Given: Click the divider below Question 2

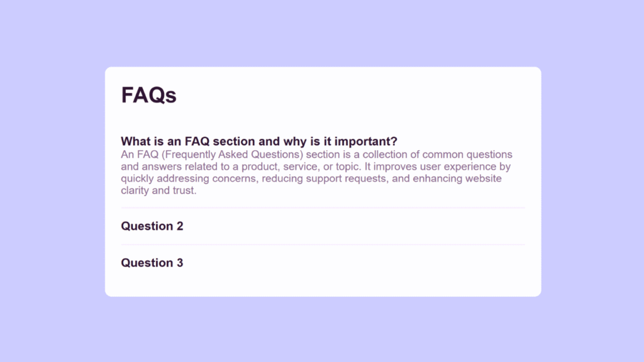Looking at the screenshot, I should click(323, 244).
